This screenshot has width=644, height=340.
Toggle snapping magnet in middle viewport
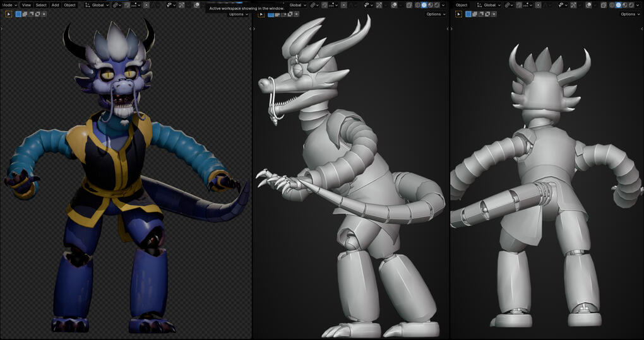[325, 5]
